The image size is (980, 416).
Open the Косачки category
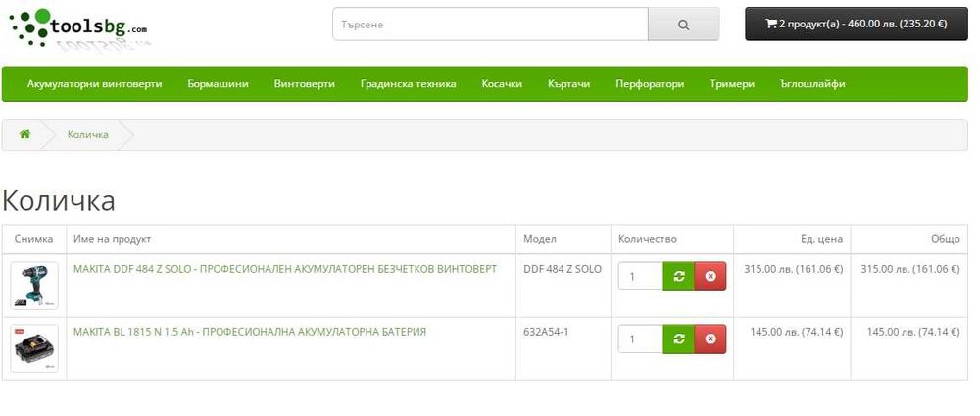click(502, 83)
